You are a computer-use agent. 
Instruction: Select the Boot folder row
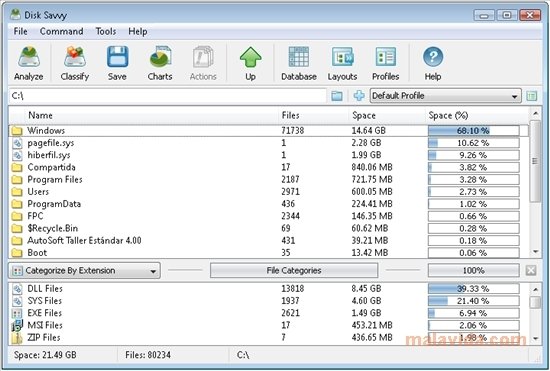point(268,253)
